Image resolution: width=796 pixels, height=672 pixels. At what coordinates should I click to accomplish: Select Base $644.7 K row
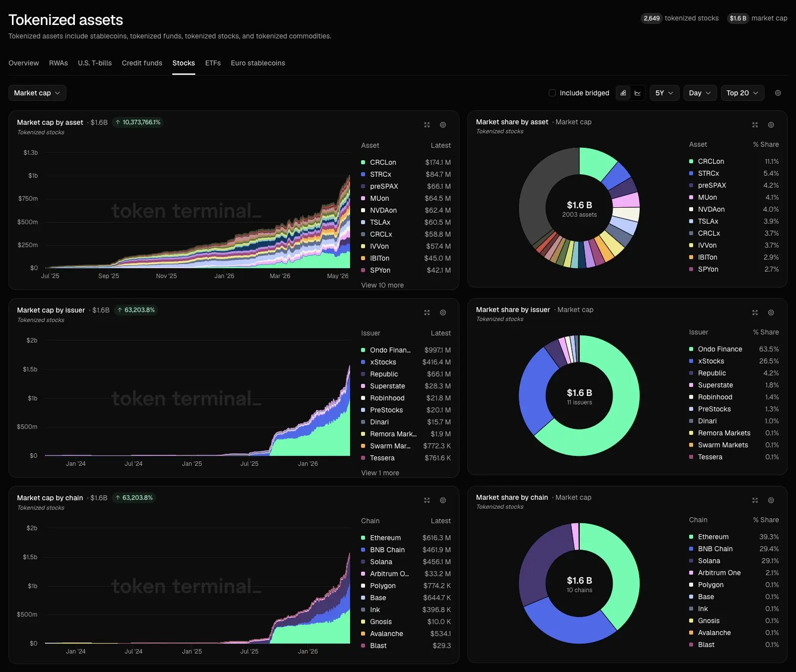(406, 598)
